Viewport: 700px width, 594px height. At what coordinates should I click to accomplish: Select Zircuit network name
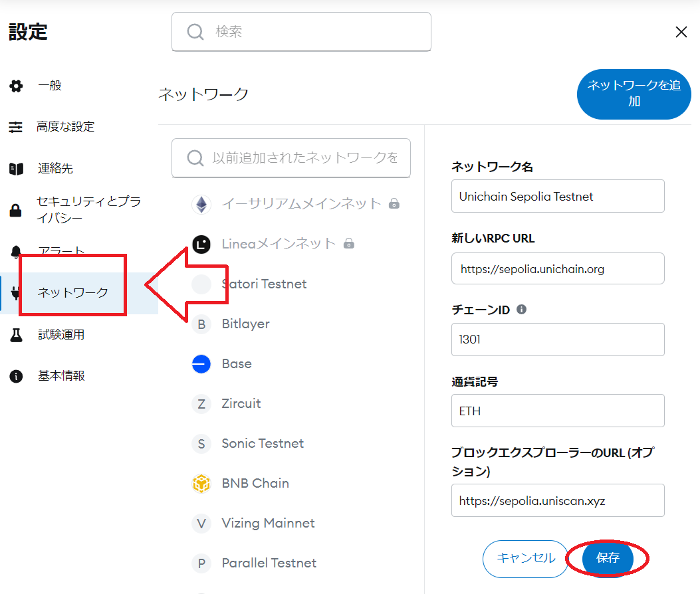tap(241, 403)
